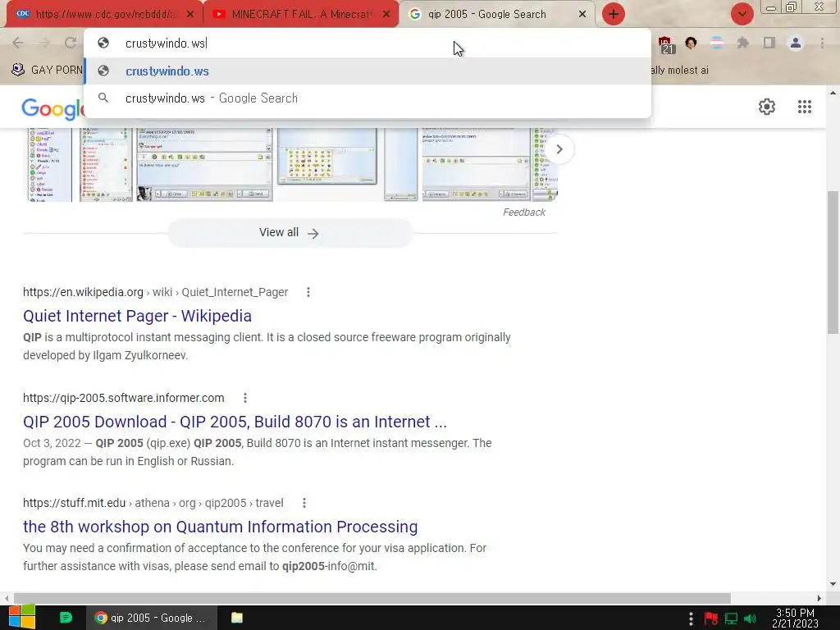Open the QIP 2005 Download result
Viewport: 840px width, 630px height.
[x=235, y=422]
